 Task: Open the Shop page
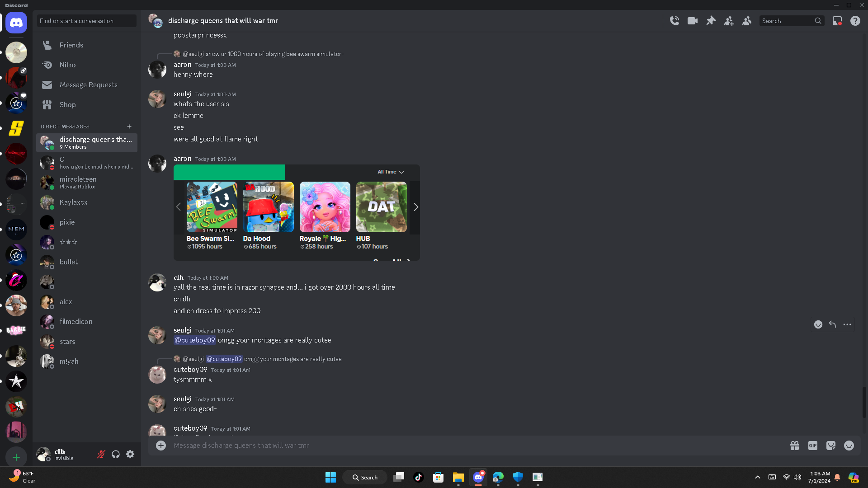pos(87,105)
